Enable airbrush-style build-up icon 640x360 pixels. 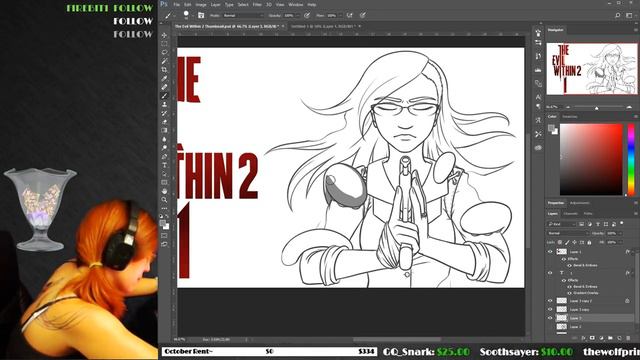349,16
